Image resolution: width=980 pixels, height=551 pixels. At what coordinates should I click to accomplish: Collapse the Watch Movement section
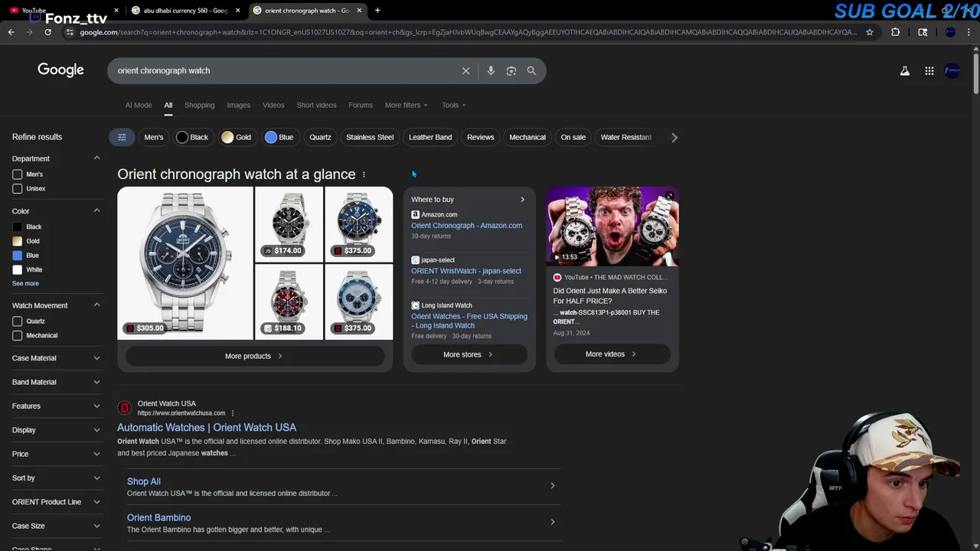96,305
